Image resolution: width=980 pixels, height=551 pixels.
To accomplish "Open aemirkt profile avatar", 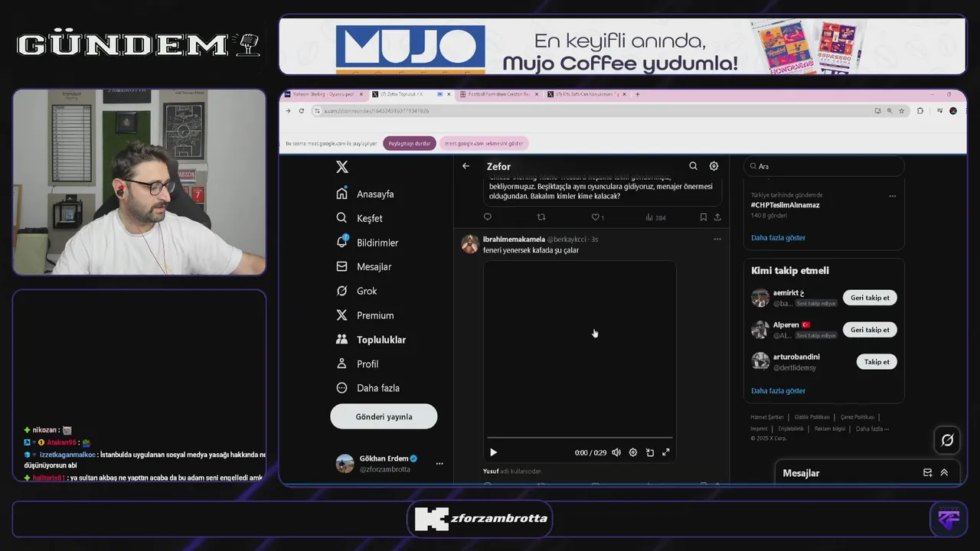I will click(759, 298).
